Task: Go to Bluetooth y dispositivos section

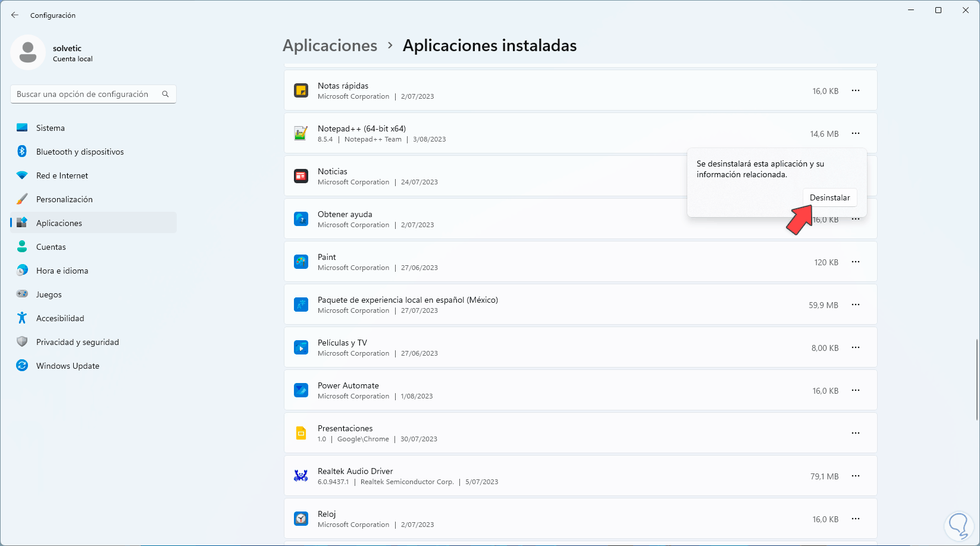Action: [80, 152]
